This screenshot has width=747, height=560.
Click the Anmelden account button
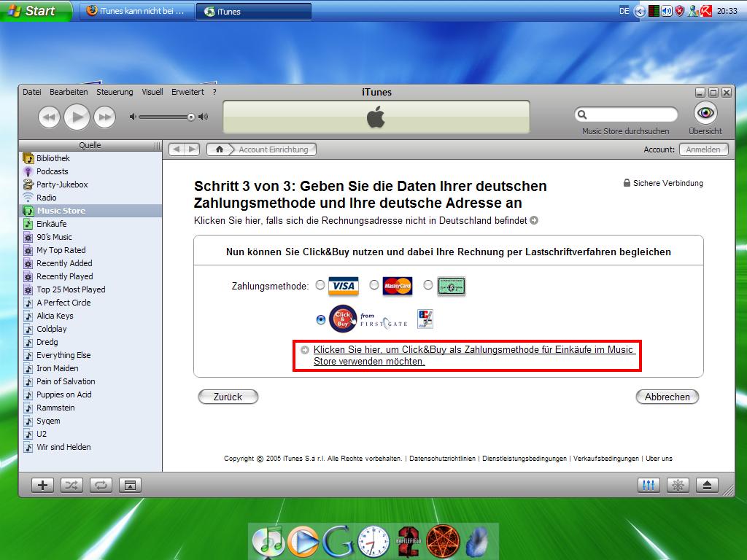coord(703,149)
